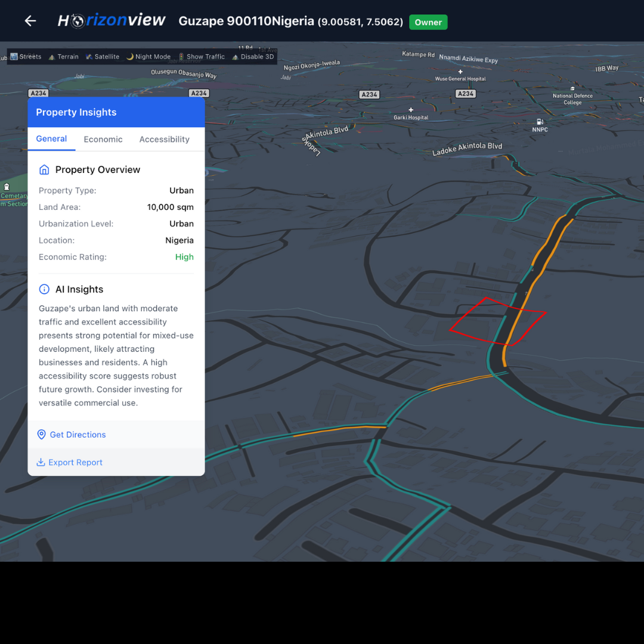
Task: Click the cemetery marker icon
Action: [x=7, y=187]
